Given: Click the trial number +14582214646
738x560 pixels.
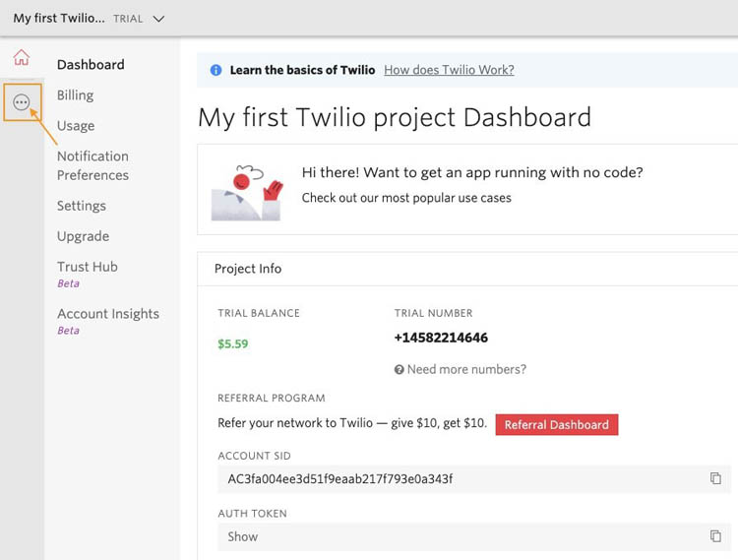Looking at the screenshot, I should (x=441, y=338).
